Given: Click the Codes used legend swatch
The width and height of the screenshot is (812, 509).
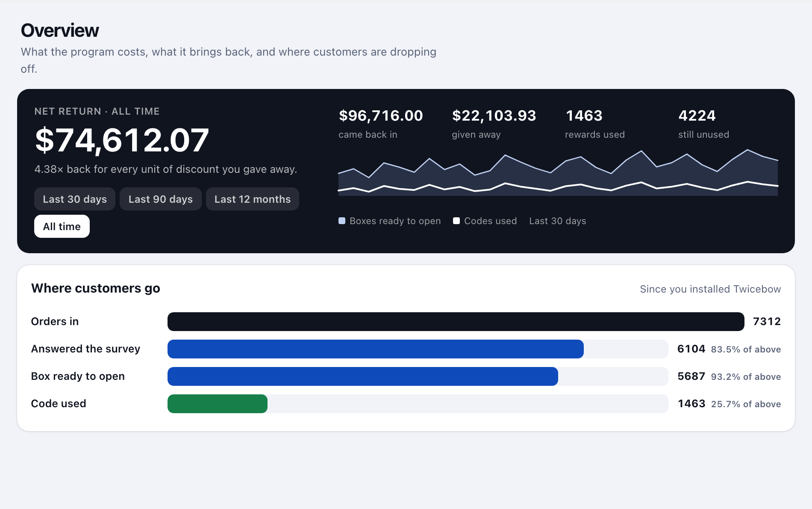Looking at the screenshot, I should [456, 221].
